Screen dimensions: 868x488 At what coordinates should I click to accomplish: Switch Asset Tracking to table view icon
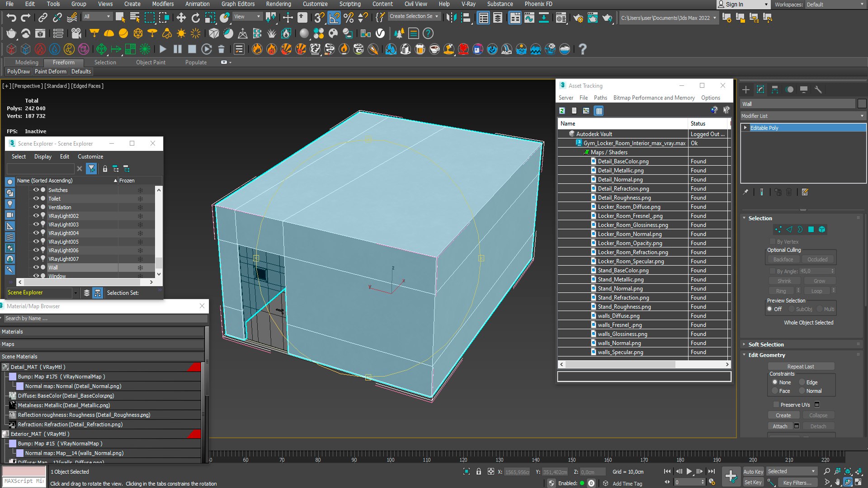[599, 111]
